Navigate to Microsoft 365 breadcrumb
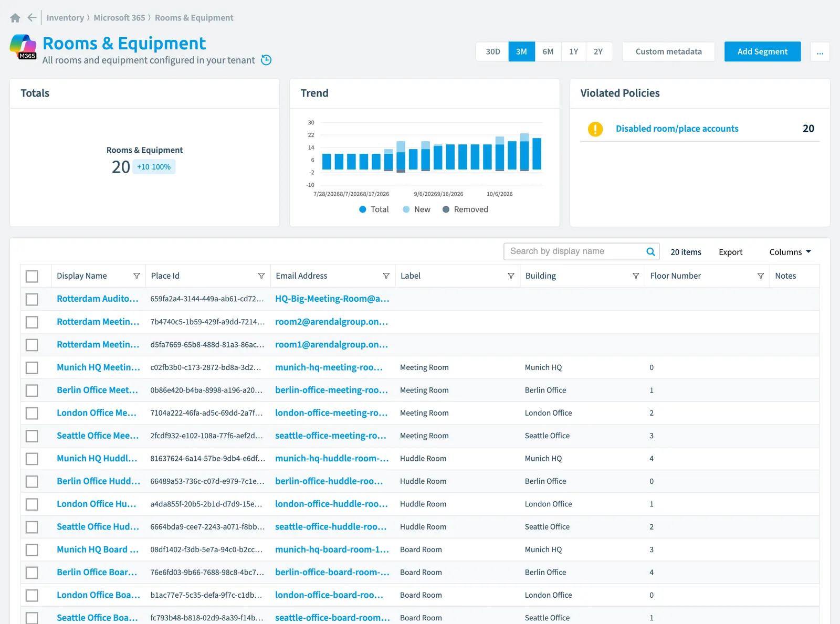 pos(119,18)
